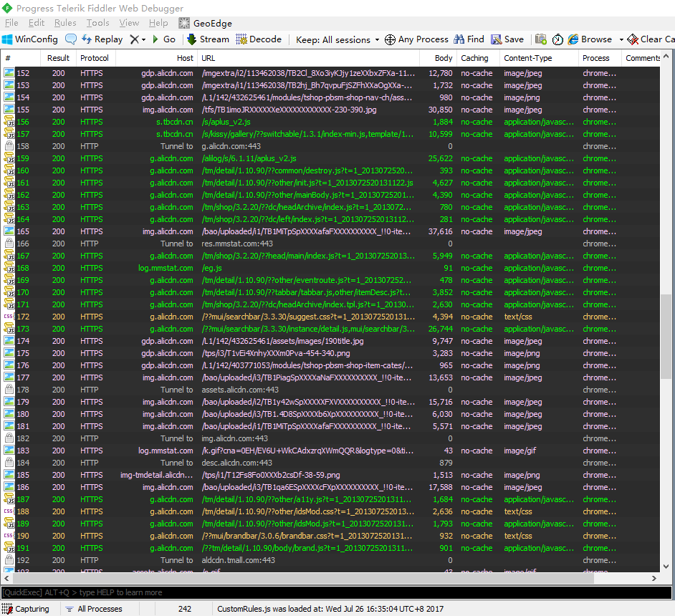
Task: Click the vertical scrollbar down arrow
Action: (666, 567)
